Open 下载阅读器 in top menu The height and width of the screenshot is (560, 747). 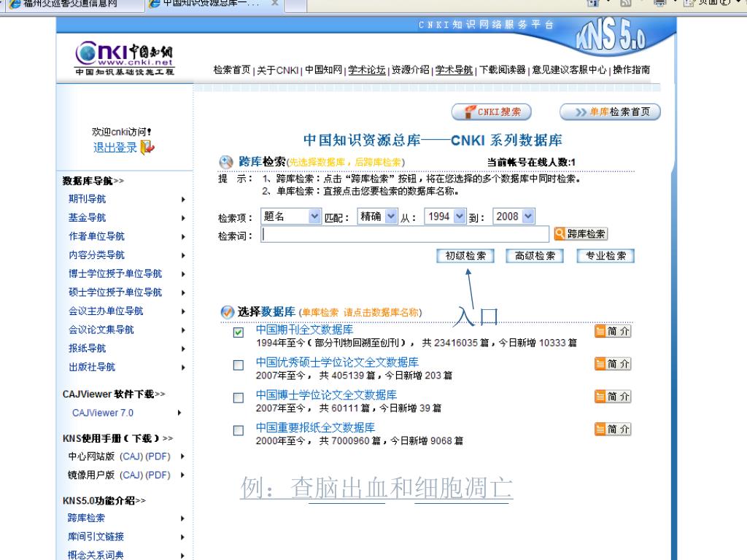[x=502, y=70]
